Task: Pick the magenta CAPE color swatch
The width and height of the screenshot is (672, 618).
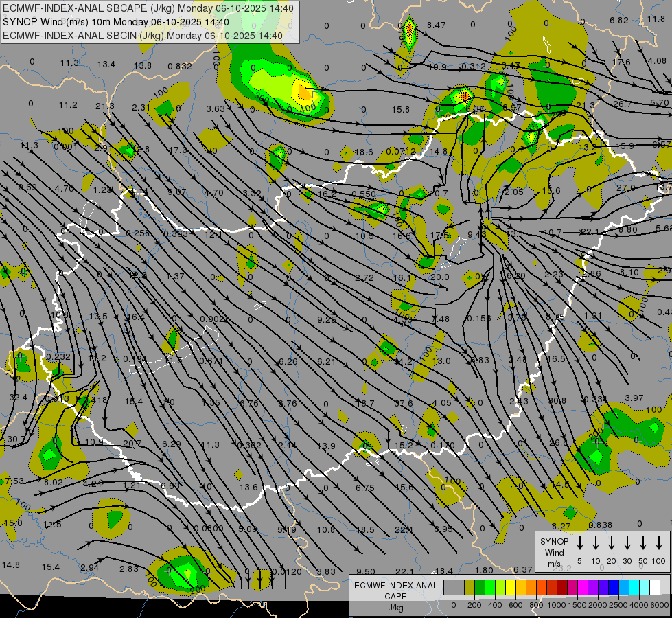Action: click(x=583, y=588)
